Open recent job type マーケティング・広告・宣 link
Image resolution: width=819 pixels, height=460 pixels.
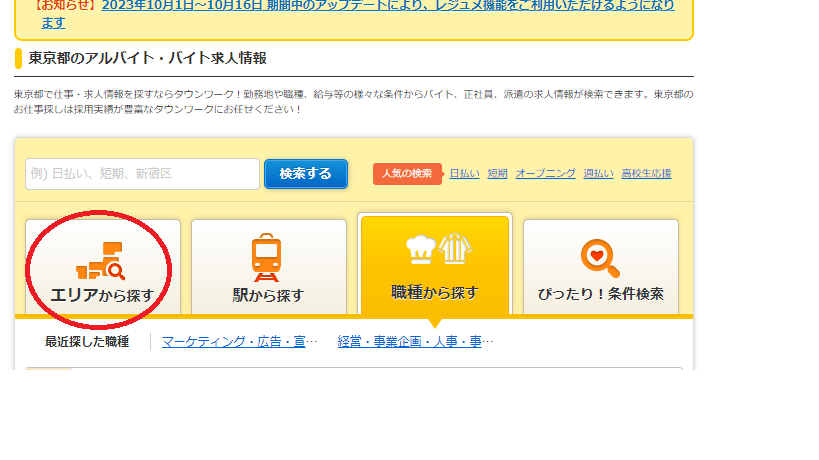click(x=239, y=342)
